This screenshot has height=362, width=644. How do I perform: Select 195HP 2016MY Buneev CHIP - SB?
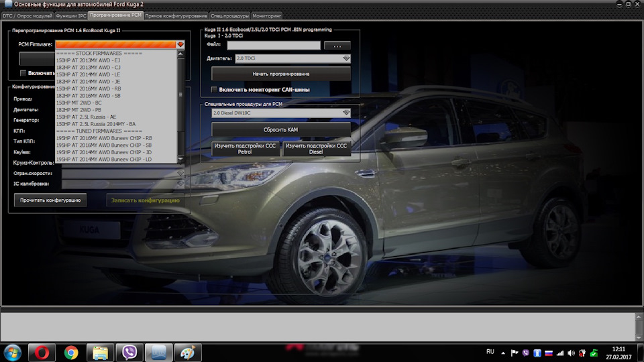(x=116, y=145)
